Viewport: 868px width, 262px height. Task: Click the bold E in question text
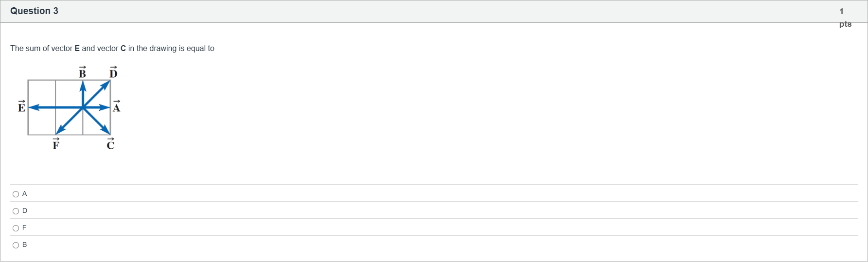77,49
